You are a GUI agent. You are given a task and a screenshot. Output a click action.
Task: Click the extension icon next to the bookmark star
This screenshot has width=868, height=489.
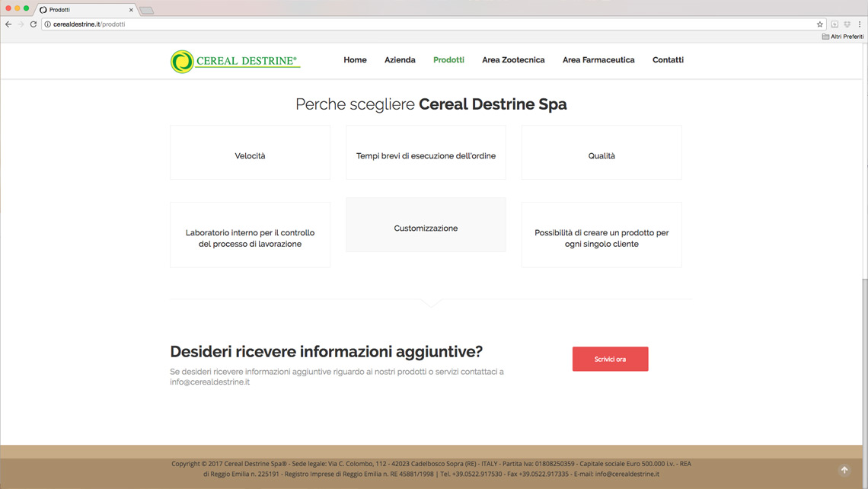tap(834, 24)
